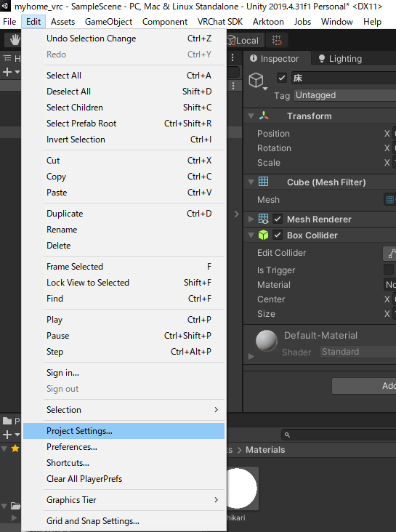Toggle the Box Collider enabled checkbox

(278, 235)
